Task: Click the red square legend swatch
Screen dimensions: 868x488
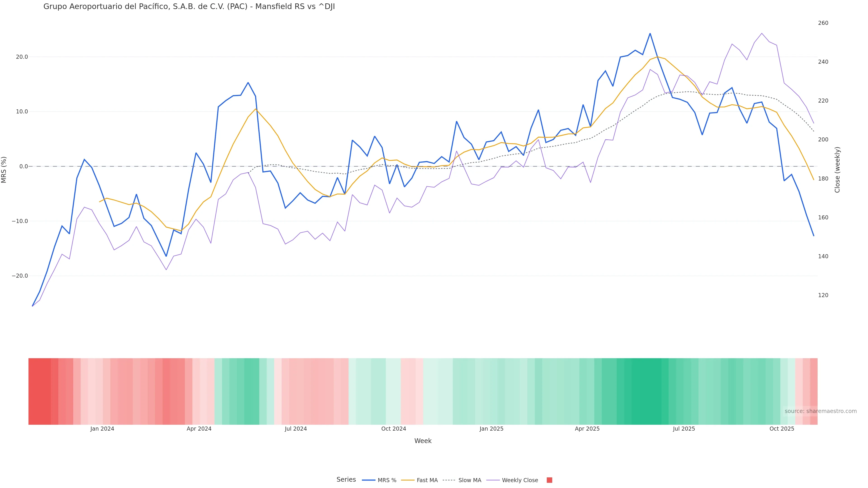Action: [x=549, y=480]
